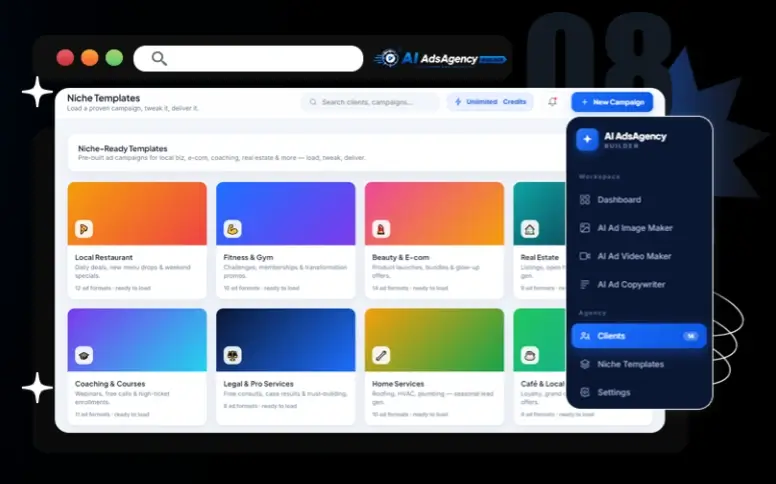The width and height of the screenshot is (776, 484).
Task: Click the Legal & Pro Services card title
Action: tap(258, 384)
